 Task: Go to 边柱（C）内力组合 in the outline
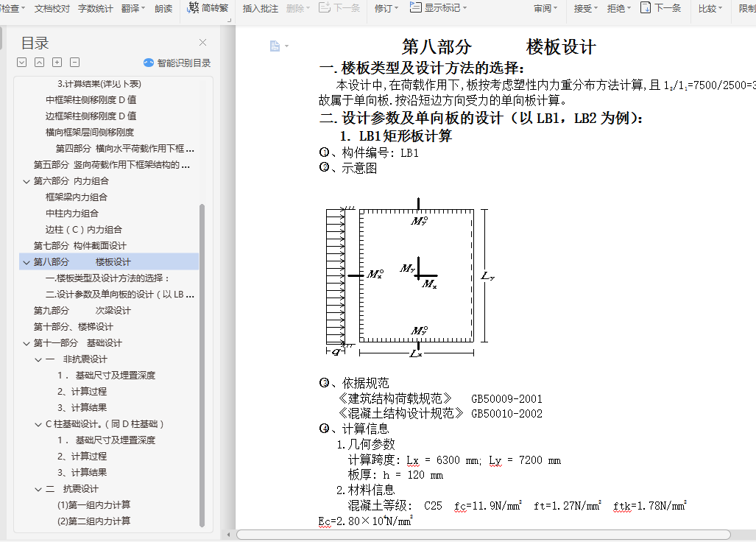83,230
